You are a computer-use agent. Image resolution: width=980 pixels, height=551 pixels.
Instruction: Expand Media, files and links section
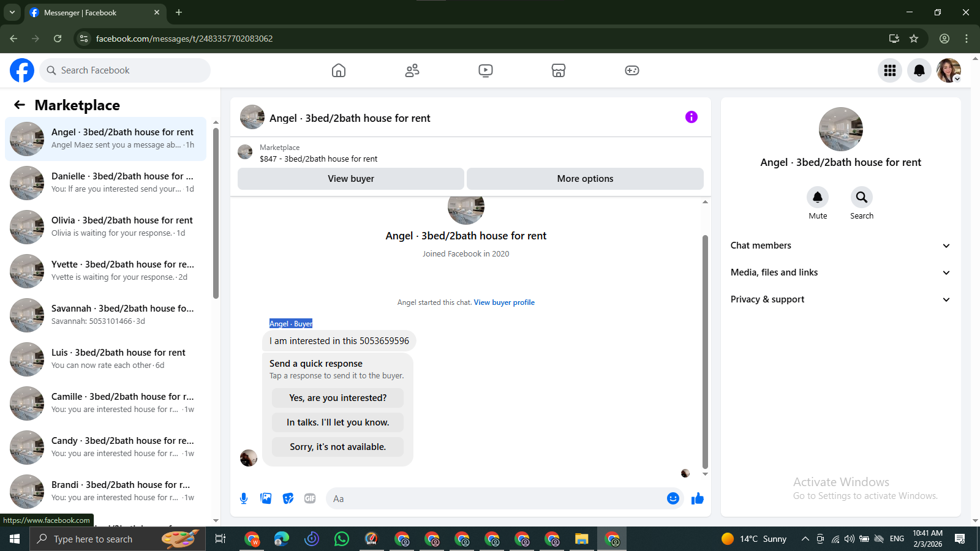tap(840, 272)
